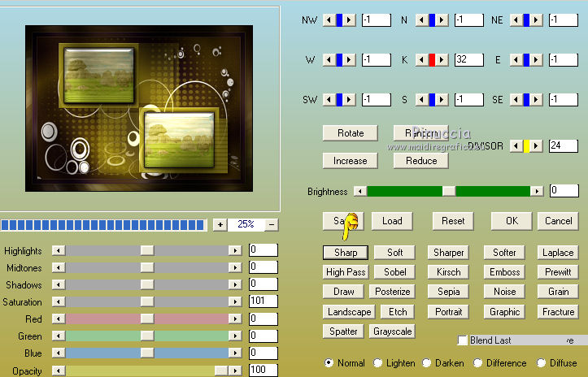Click the Rotate button
Screen dimensions: 588x377
pyautogui.click(x=350, y=132)
